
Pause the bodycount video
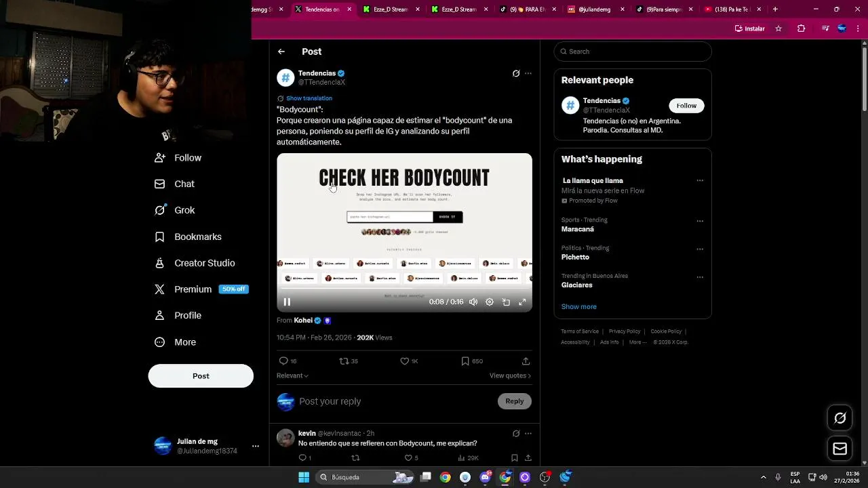[x=287, y=302]
